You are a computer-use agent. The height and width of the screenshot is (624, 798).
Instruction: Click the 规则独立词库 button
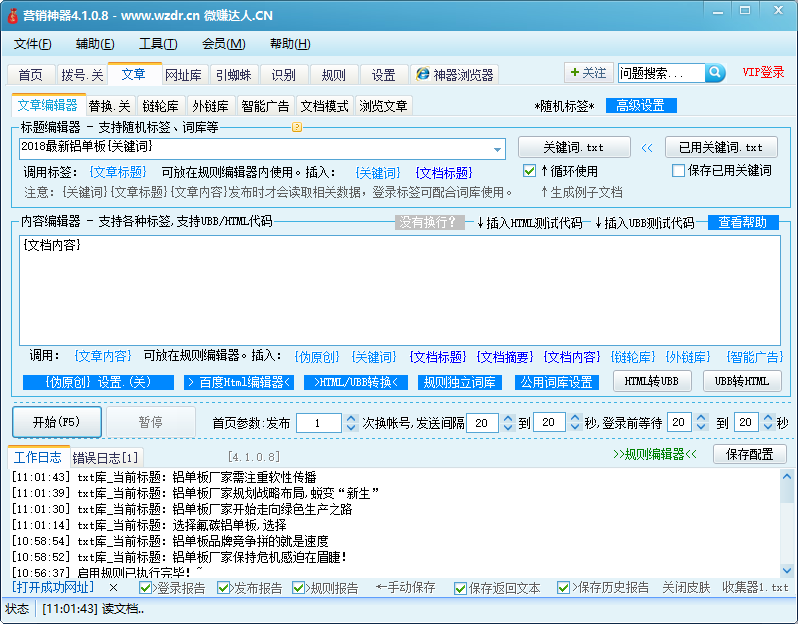click(x=460, y=382)
